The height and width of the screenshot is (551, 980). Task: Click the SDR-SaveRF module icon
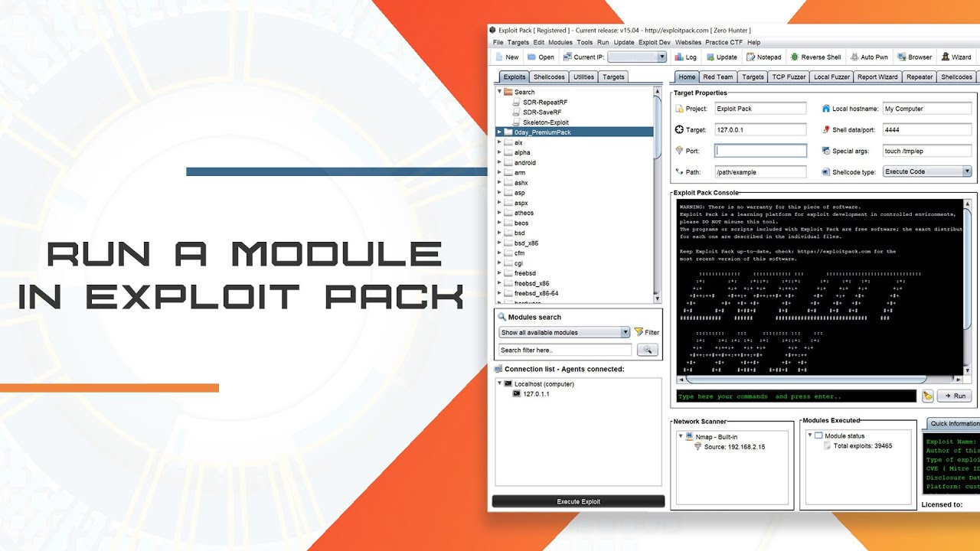tap(517, 112)
